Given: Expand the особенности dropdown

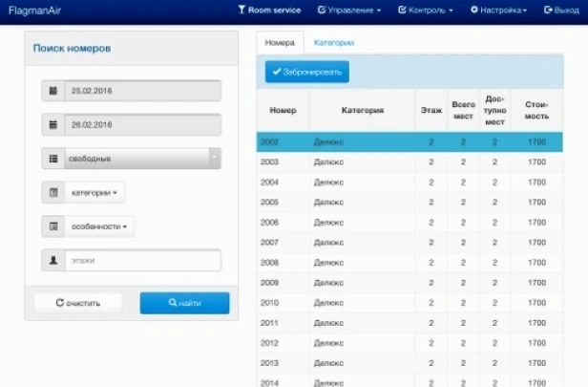Looking at the screenshot, I should pos(99,226).
